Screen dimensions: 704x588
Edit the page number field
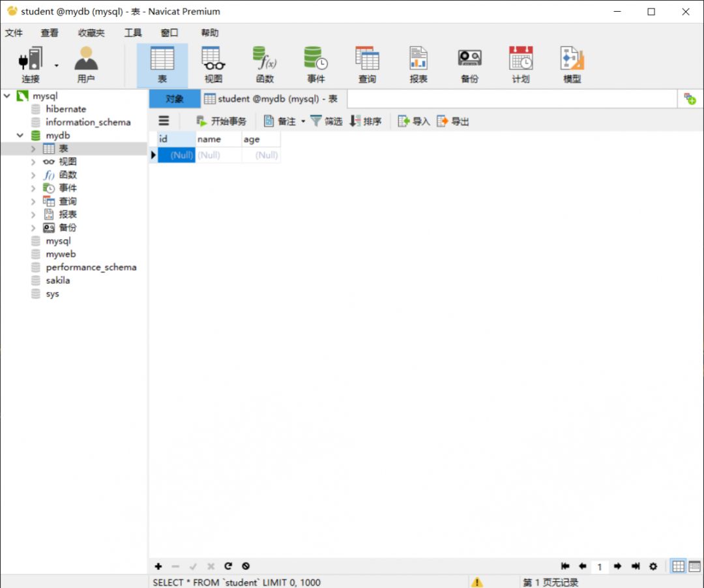(x=600, y=566)
